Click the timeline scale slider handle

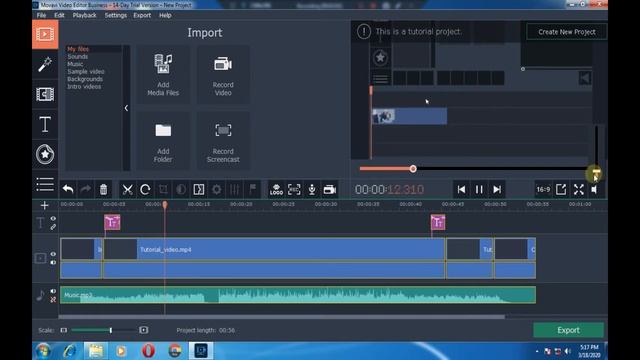tap(111, 330)
